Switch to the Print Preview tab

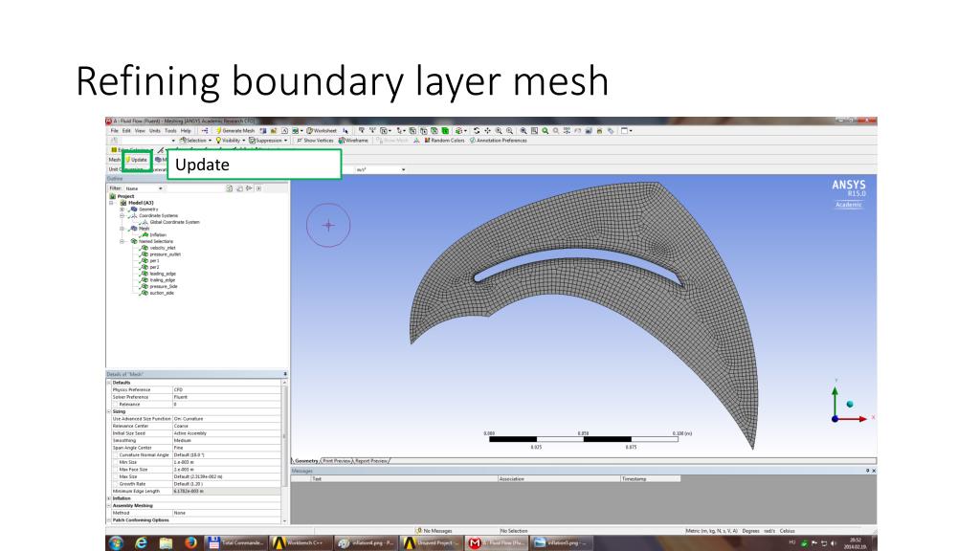[x=336, y=461]
